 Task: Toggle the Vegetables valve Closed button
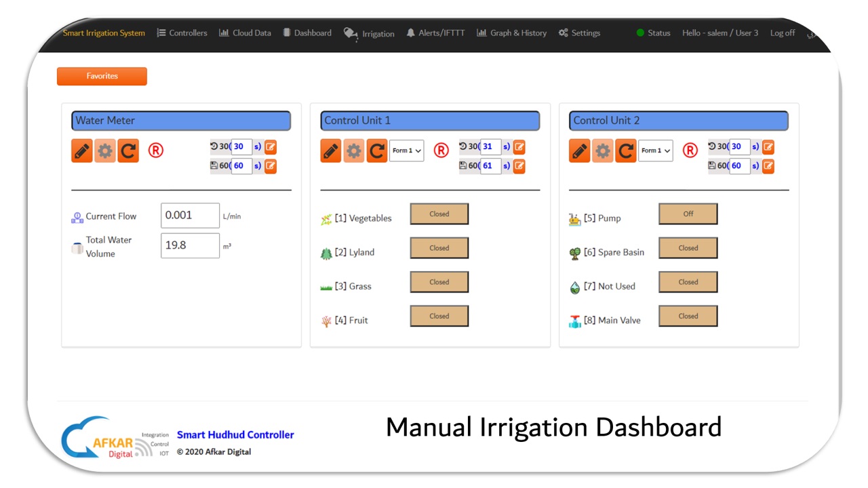(x=439, y=214)
